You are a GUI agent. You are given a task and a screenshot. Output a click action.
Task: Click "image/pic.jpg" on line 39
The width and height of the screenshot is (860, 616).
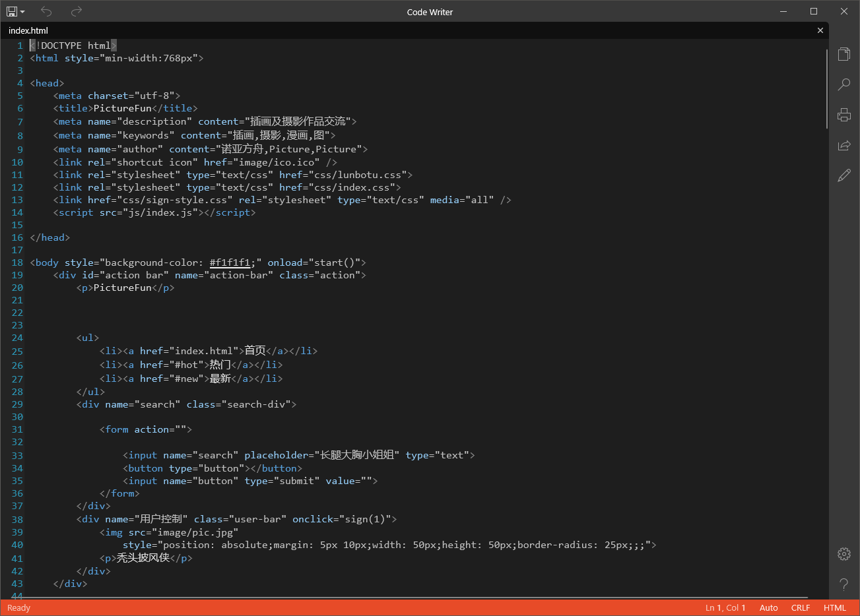[195, 532]
